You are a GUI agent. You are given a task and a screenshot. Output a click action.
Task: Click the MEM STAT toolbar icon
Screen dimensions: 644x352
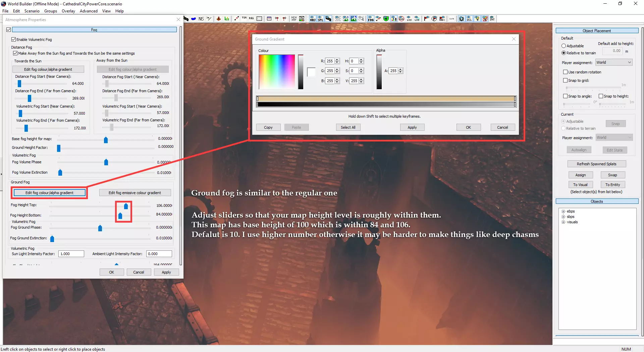(302, 19)
